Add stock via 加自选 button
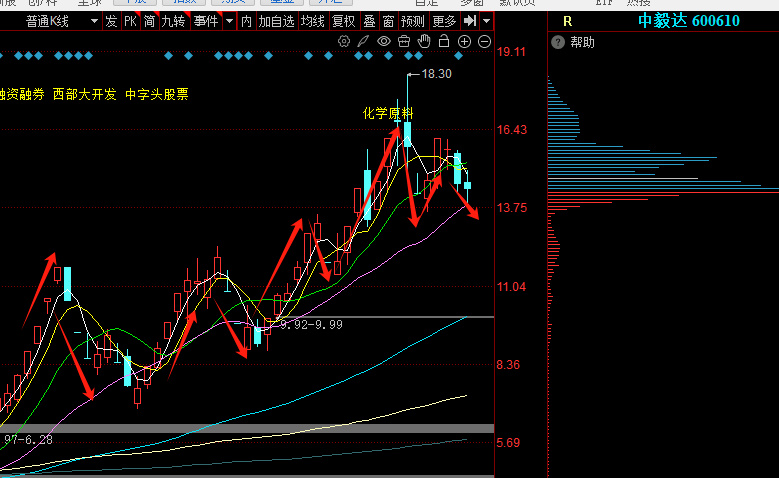779x478 pixels. pos(277,21)
